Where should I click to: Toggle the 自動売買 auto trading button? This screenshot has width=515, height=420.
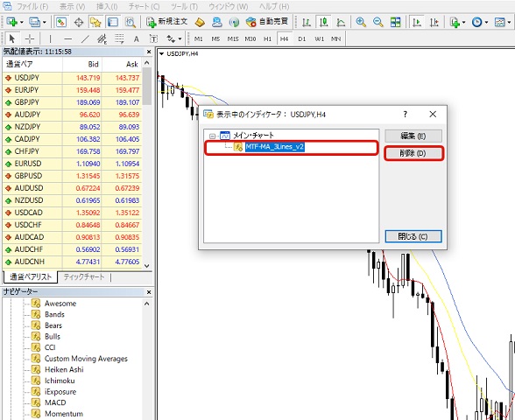tap(267, 22)
